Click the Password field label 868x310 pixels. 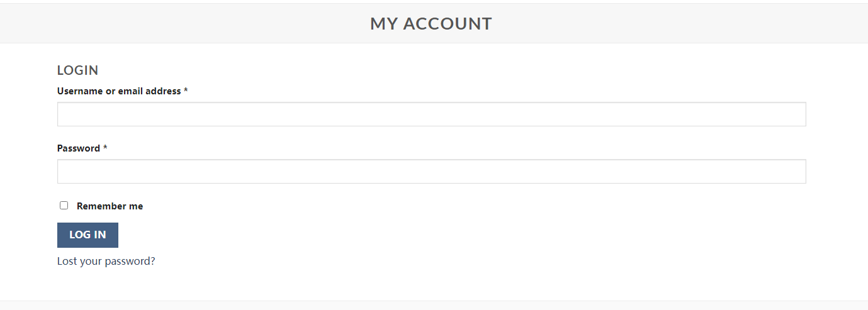tap(79, 148)
